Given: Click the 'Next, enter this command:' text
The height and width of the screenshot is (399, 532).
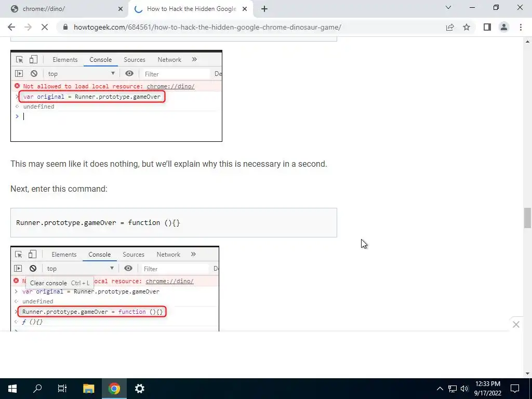Looking at the screenshot, I should (59, 189).
